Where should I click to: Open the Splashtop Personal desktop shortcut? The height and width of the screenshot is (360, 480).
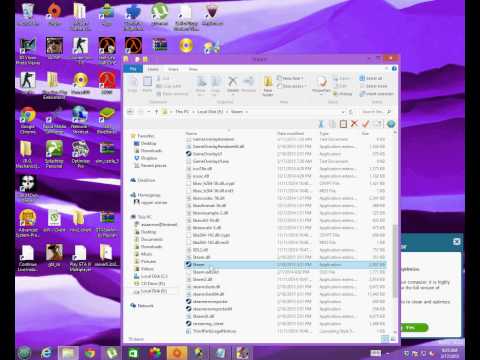[x=54, y=154]
